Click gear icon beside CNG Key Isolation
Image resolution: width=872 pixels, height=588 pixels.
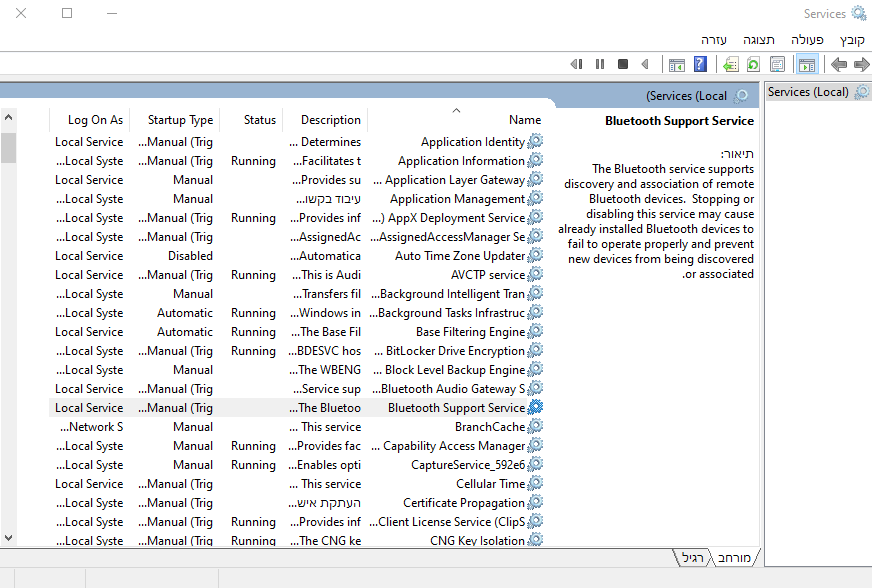tap(535, 540)
